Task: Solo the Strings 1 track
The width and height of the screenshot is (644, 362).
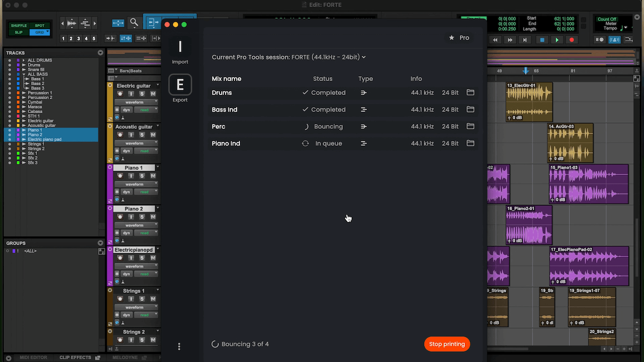Action: (x=142, y=299)
